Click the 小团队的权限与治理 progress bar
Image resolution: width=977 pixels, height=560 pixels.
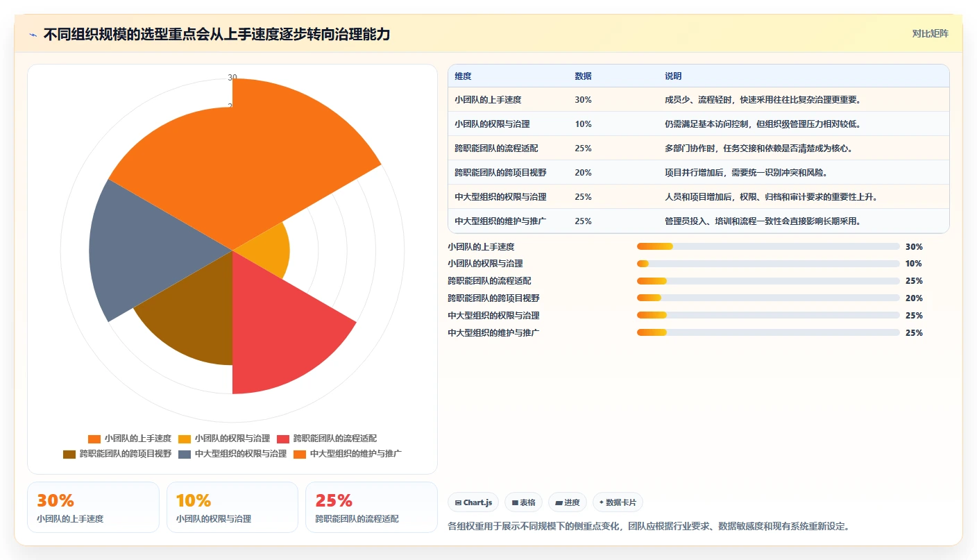tap(768, 264)
